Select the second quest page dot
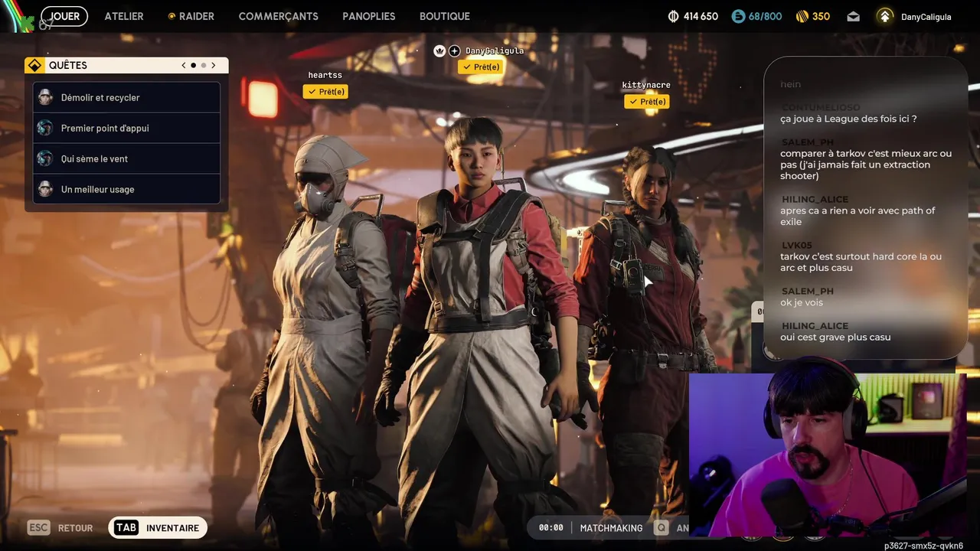 pos(203,66)
